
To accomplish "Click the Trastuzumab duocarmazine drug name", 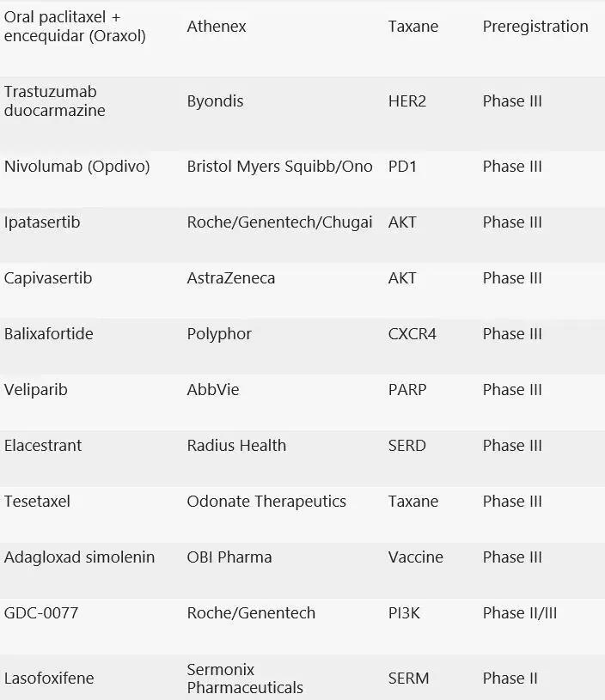I will pos(54,100).
